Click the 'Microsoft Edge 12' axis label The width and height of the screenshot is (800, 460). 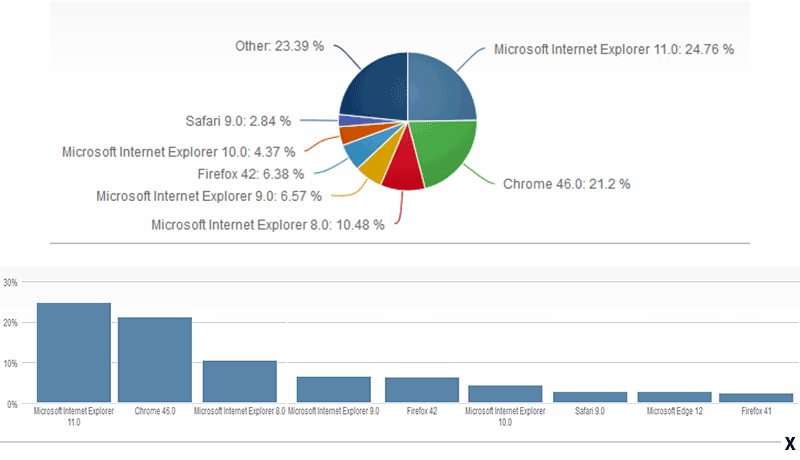point(674,411)
